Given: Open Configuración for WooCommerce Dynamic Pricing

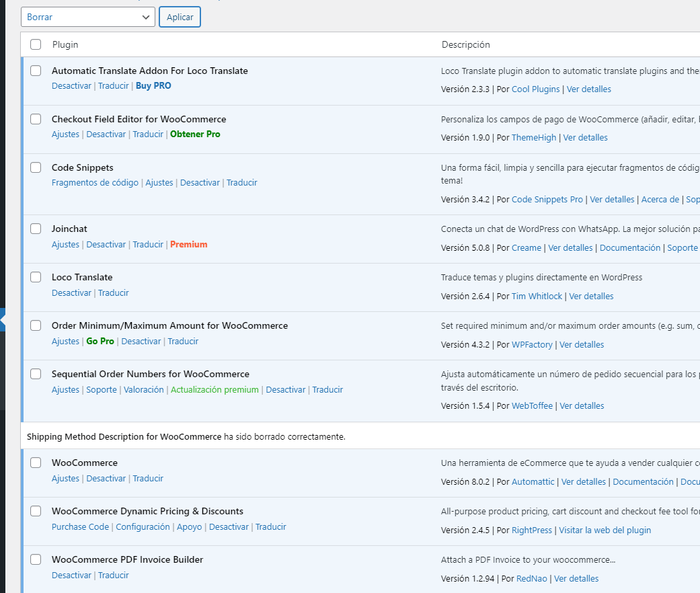Looking at the screenshot, I should [x=143, y=527].
